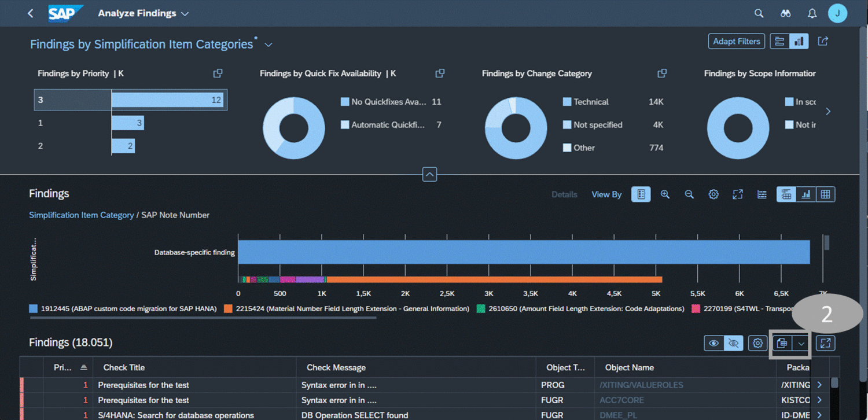The image size is (868, 420).
Task: Click the zoom out icon in Findings chart
Action: (x=689, y=194)
